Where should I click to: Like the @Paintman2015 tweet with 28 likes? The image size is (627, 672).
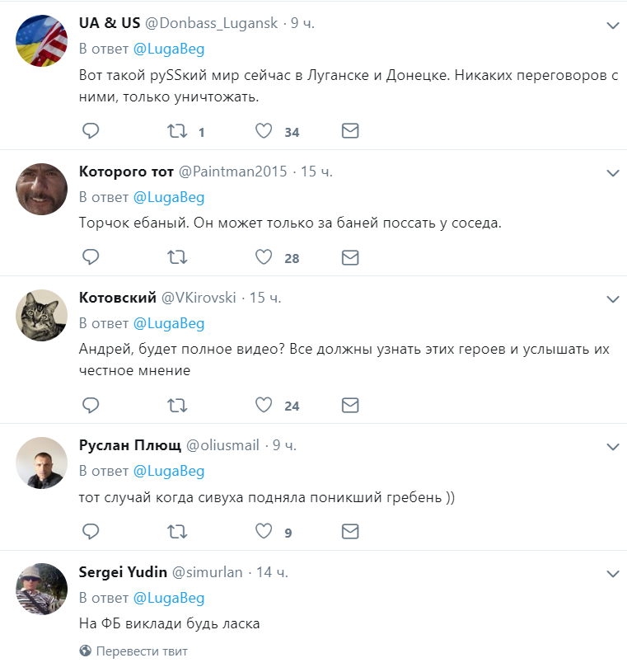point(264,257)
